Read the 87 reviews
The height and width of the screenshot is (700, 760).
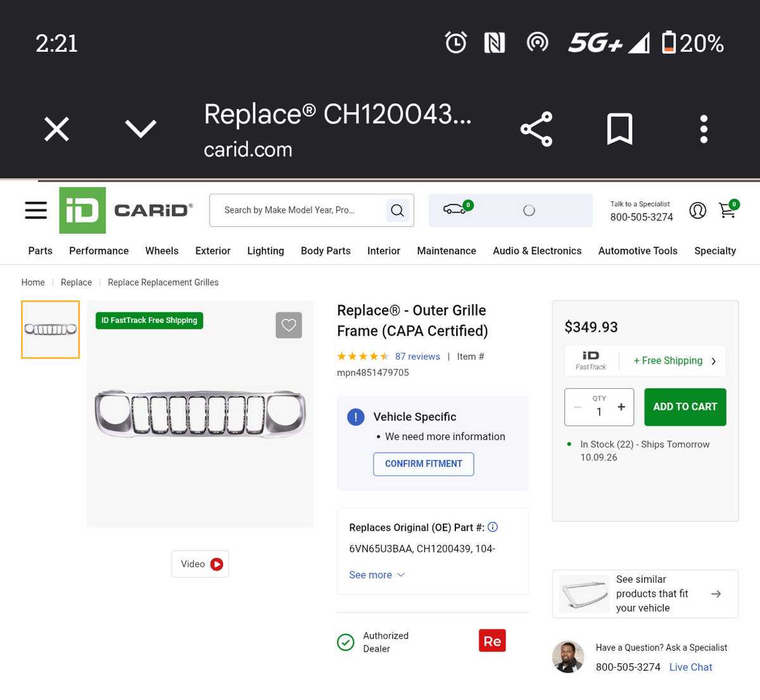[x=417, y=357]
